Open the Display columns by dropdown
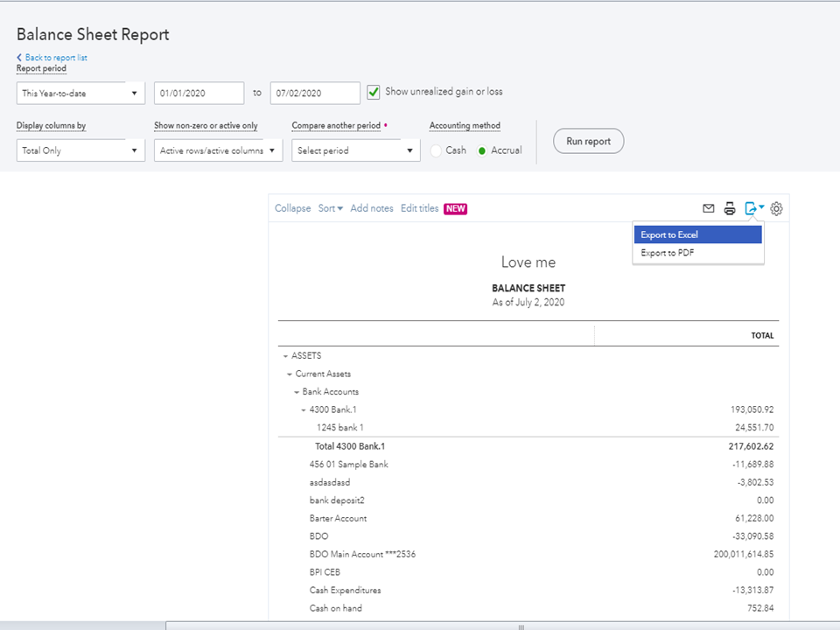The image size is (840, 630). point(80,150)
